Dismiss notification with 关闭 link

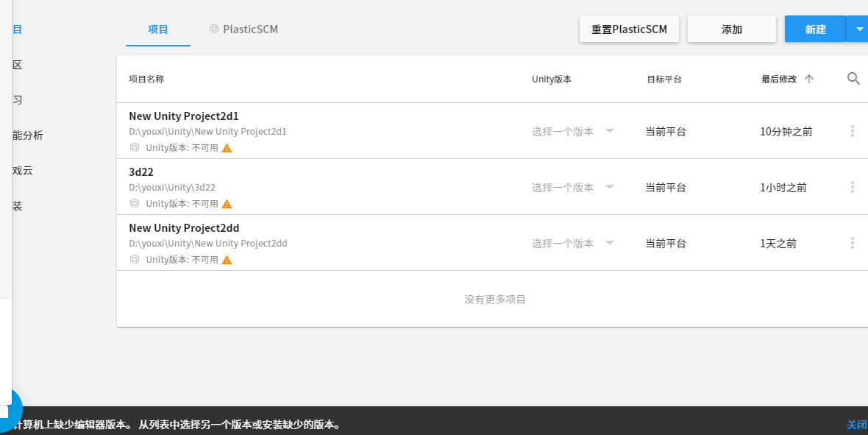coord(857,425)
